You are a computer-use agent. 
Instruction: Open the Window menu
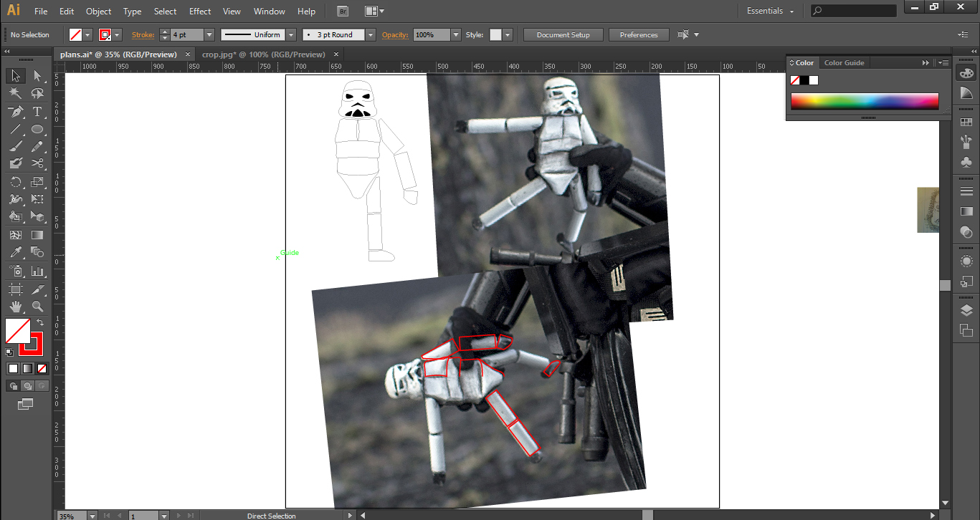coord(270,11)
